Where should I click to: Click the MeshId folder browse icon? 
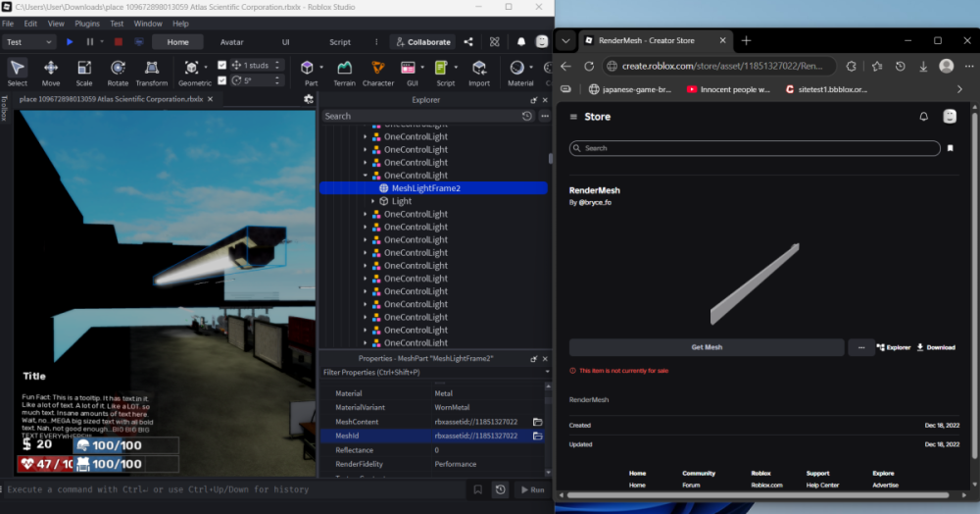point(537,436)
